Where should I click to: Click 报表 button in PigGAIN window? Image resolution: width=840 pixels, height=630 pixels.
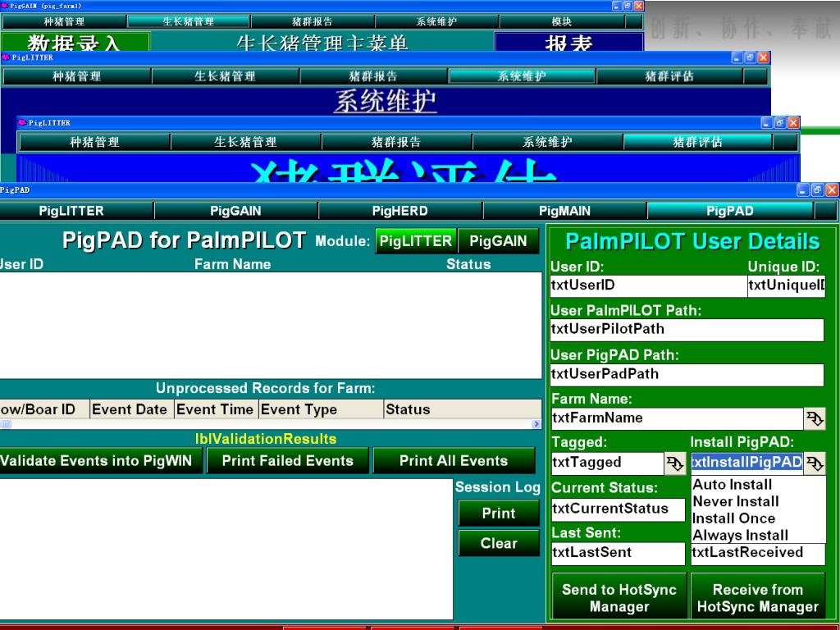pyautogui.click(x=568, y=42)
